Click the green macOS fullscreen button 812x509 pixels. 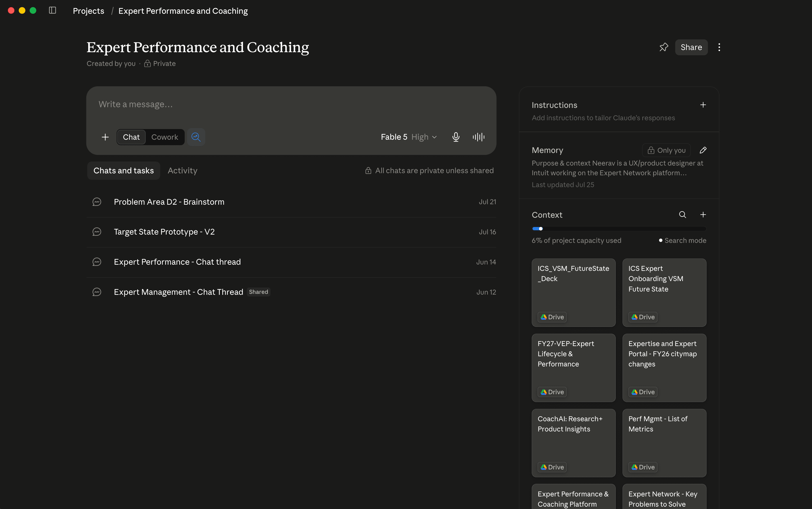point(33,10)
